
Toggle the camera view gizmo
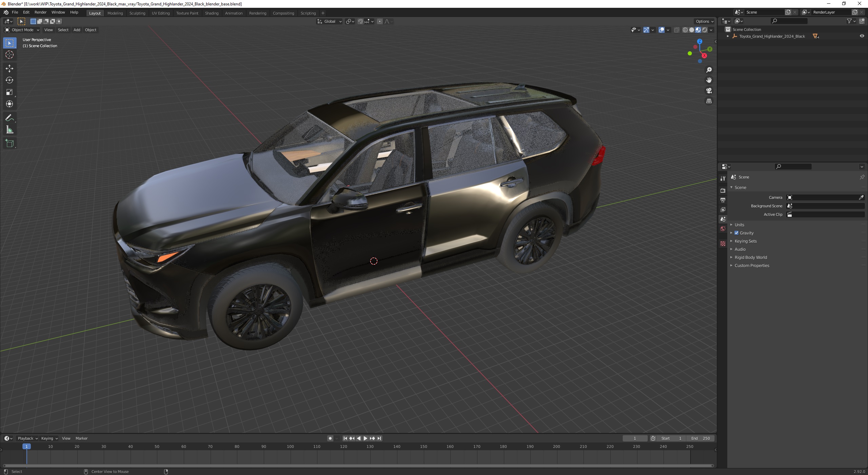[x=709, y=91]
